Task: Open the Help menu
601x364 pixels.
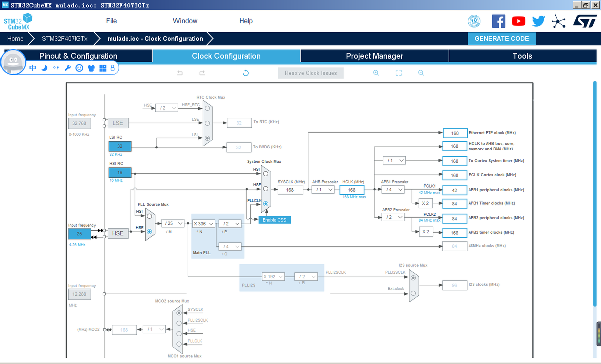Action: coord(246,21)
